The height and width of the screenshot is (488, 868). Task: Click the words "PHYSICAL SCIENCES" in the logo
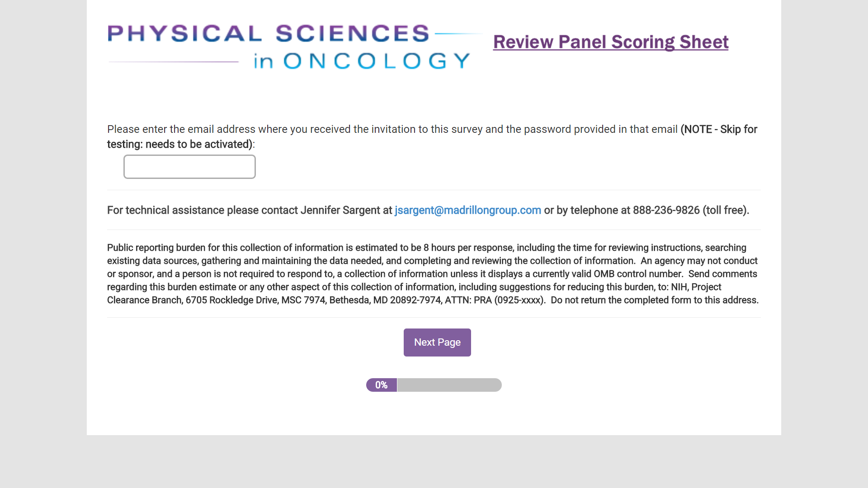[268, 34]
